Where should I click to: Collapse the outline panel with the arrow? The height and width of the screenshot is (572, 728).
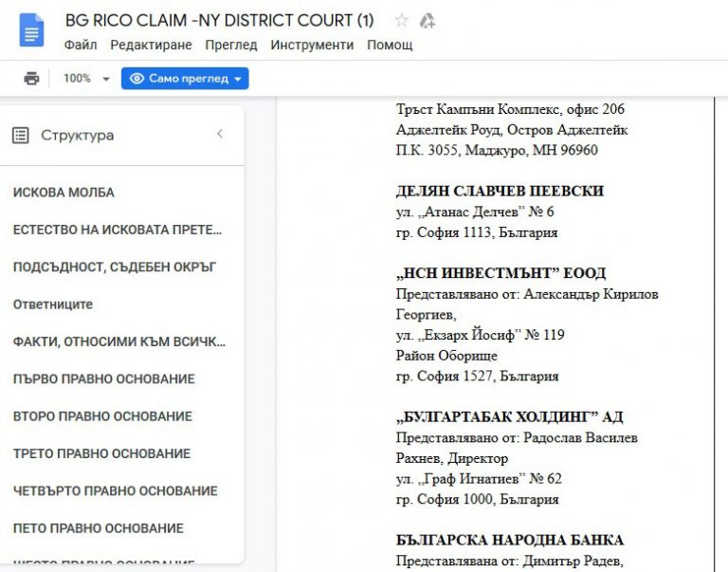pyautogui.click(x=220, y=135)
